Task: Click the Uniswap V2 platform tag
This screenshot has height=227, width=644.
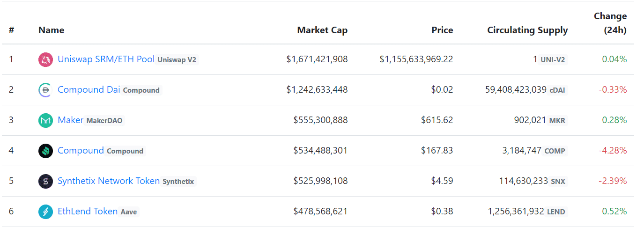Action: tap(177, 60)
